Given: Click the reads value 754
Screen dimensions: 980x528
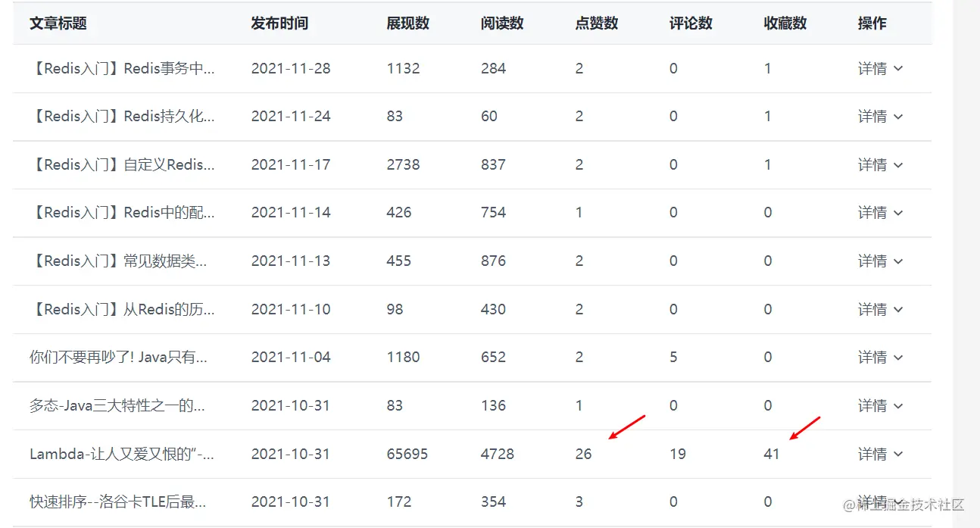Looking at the screenshot, I should pos(493,213).
